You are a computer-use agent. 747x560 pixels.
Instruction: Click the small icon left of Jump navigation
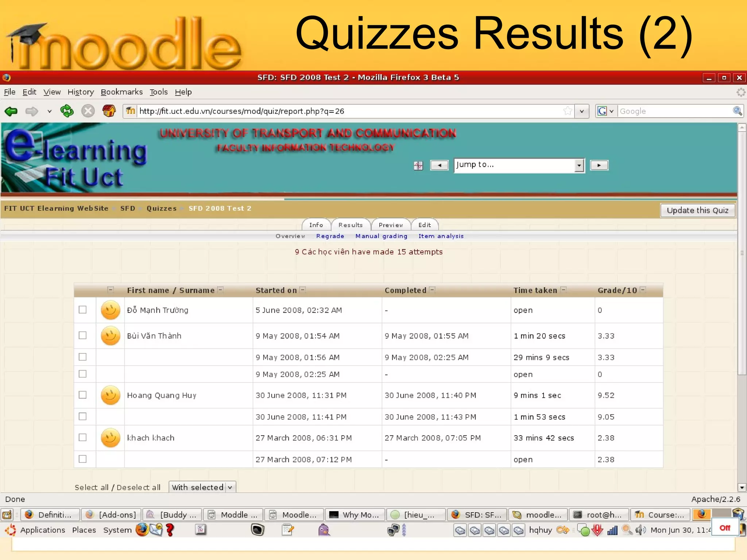(x=418, y=166)
